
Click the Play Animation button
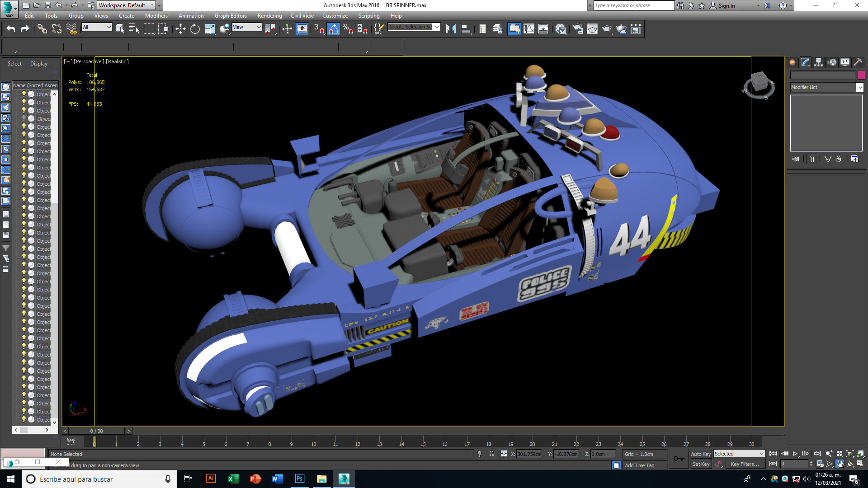coord(795,454)
